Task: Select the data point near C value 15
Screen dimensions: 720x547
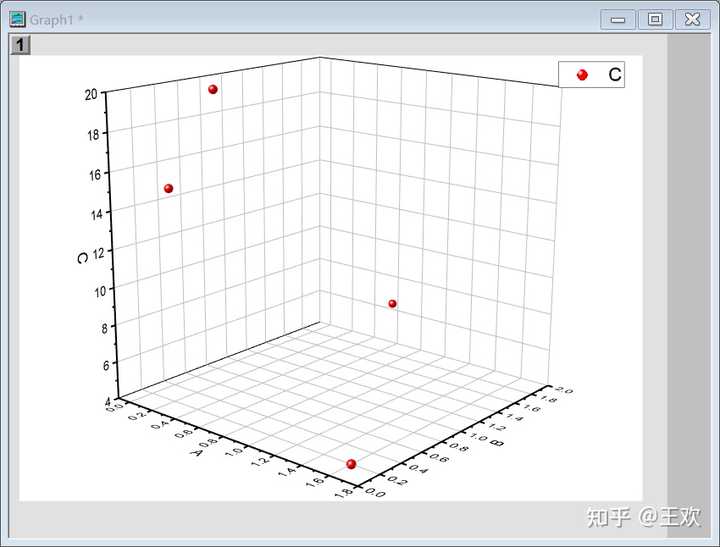Action: [x=169, y=188]
